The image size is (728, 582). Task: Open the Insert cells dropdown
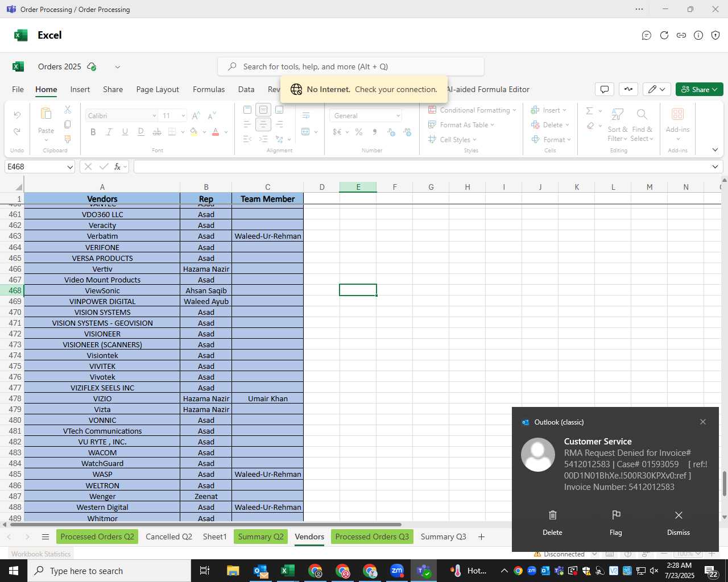[548, 110]
